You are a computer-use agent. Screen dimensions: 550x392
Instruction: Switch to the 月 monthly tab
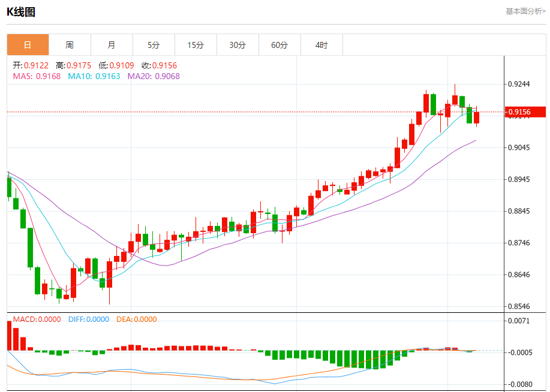112,45
